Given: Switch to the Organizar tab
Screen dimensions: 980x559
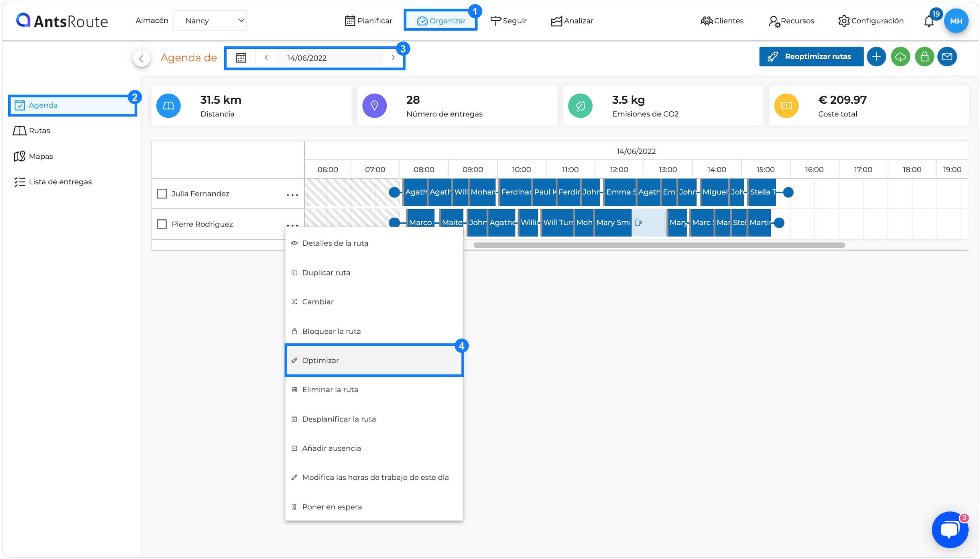Looking at the screenshot, I should point(441,21).
